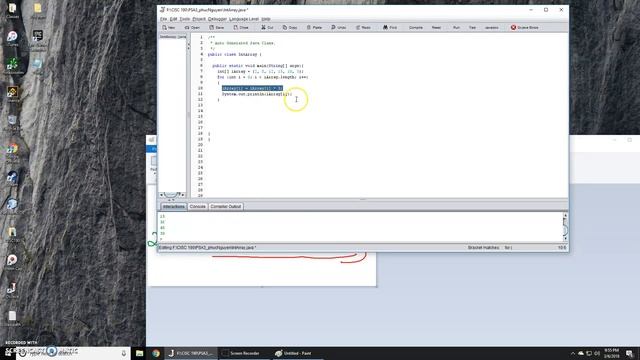Click the int array declaration on line 7

tap(260, 71)
